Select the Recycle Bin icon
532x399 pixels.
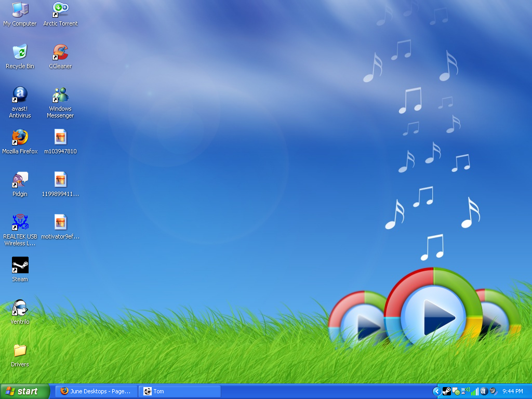click(20, 57)
